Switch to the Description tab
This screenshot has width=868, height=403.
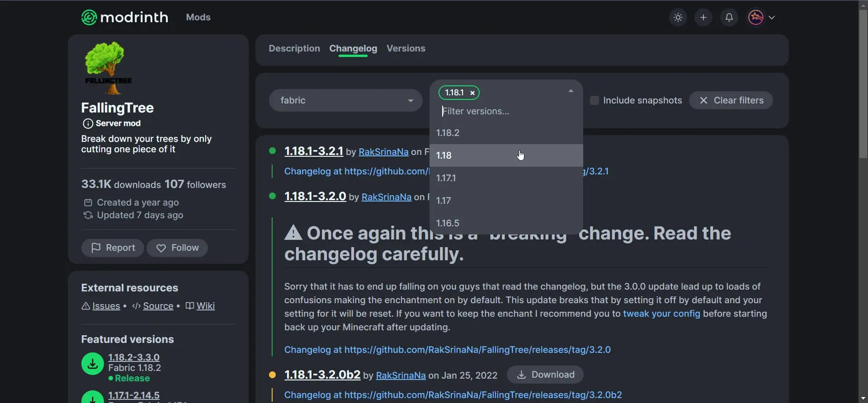[294, 49]
